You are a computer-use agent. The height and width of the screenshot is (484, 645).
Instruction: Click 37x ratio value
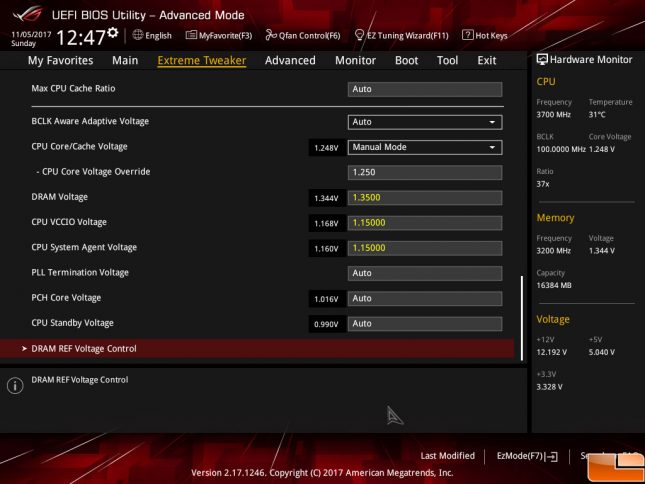[543, 184]
